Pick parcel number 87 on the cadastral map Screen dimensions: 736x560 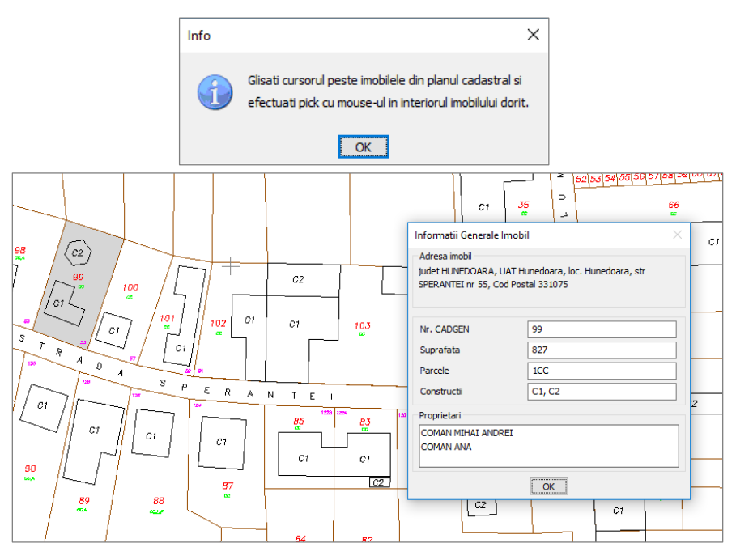pyautogui.click(x=228, y=486)
